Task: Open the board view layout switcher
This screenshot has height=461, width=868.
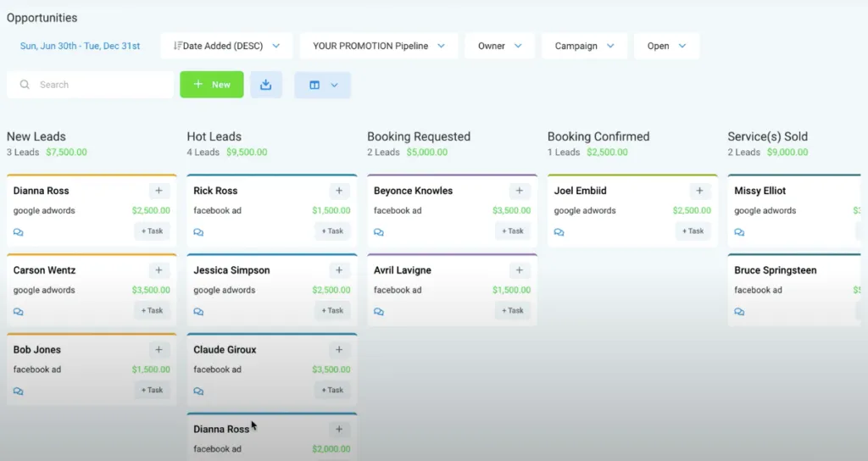Action: (x=323, y=85)
